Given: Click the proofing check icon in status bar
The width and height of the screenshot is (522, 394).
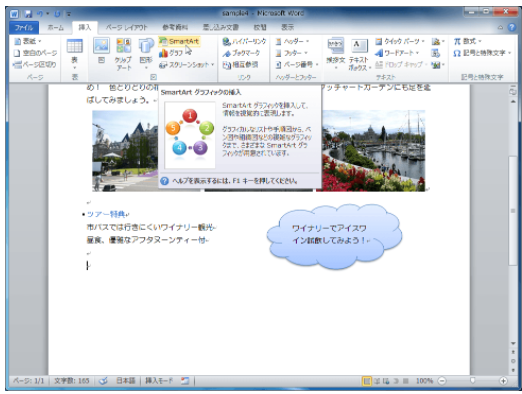Looking at the screenshot, I should coord(103,381).
